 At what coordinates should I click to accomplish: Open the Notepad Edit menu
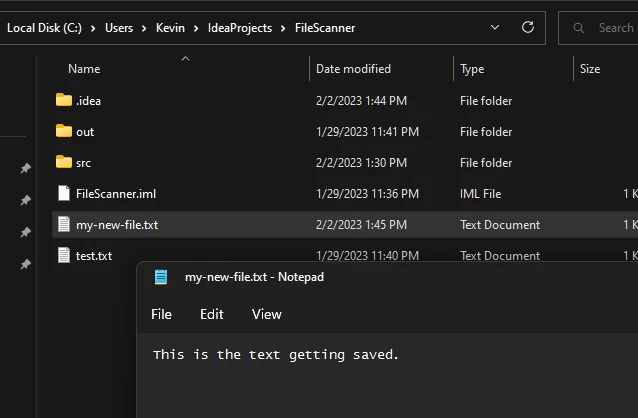212,314
